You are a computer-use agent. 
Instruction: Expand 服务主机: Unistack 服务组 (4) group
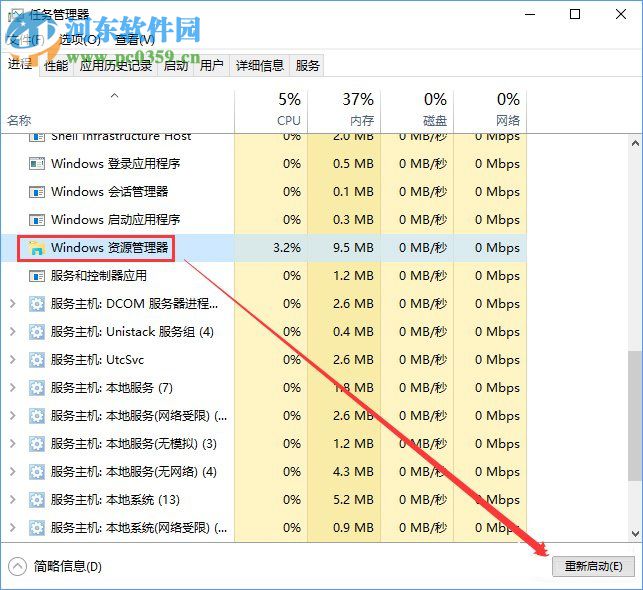coord(13,332)
